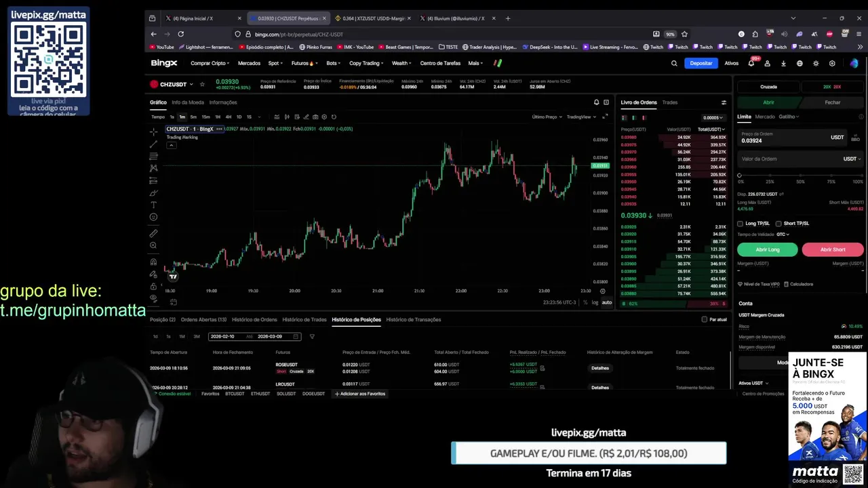
Task: Select the Fibonacci retracement tool
Action: pyautogui.click(x=154, y=156)
